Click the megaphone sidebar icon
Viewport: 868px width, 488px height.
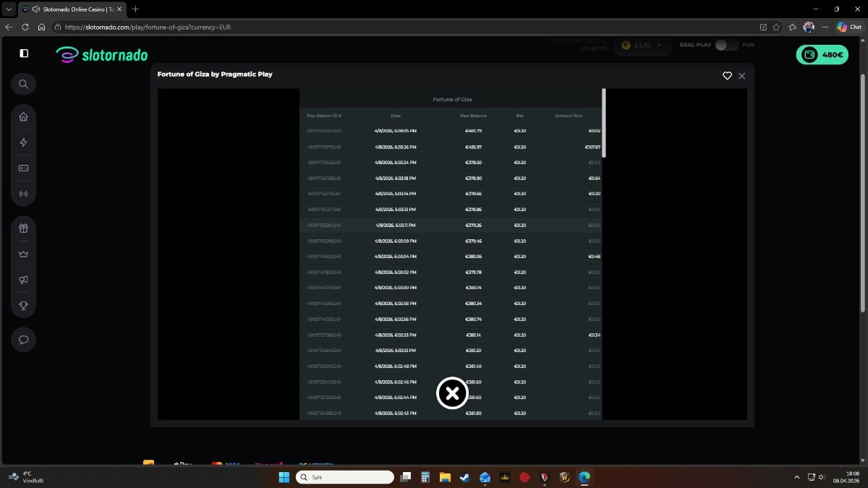click(23, 280)
